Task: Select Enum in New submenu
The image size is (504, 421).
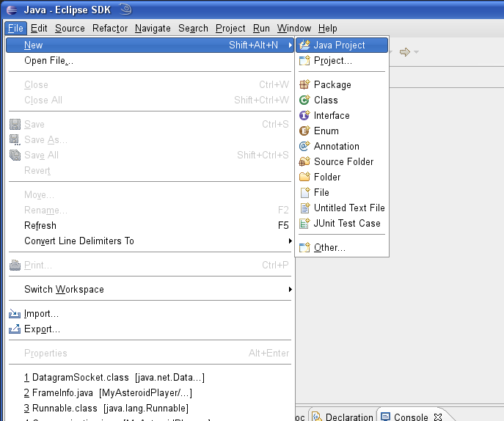Action: [342, 131]
